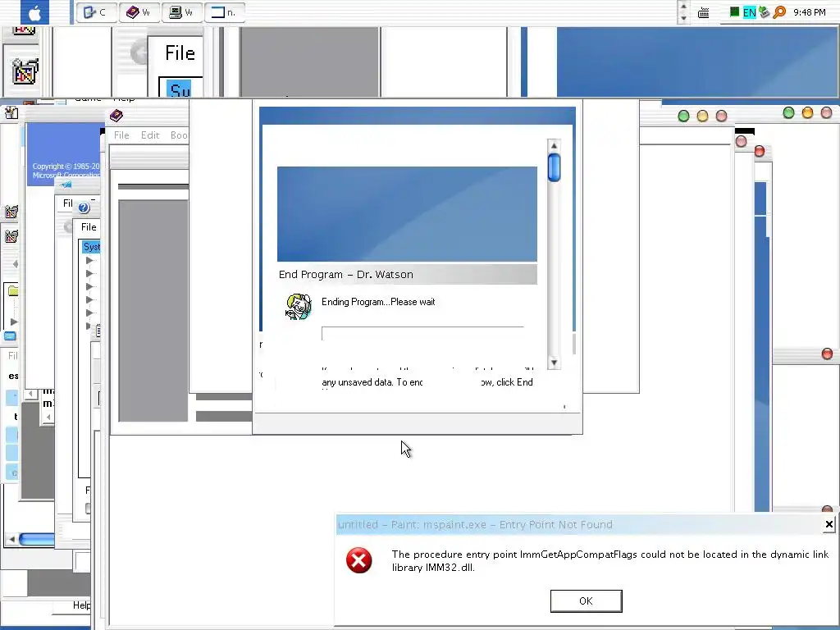Click the gray round back button beside large File

(x=139, y=52)
